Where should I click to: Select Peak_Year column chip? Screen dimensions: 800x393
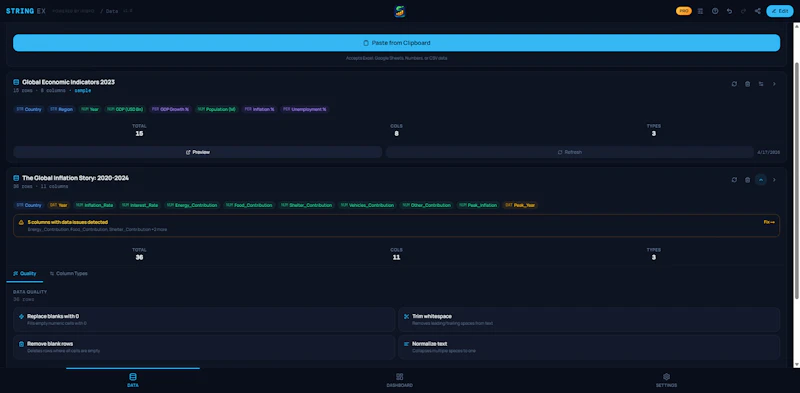pyautogui.click(x=520, y=205)
